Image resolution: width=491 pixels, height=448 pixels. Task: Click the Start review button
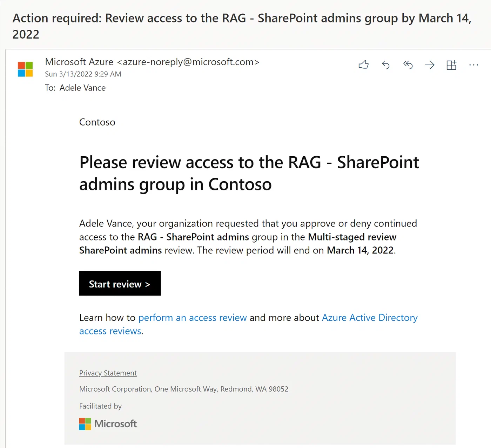coord(120,284)
